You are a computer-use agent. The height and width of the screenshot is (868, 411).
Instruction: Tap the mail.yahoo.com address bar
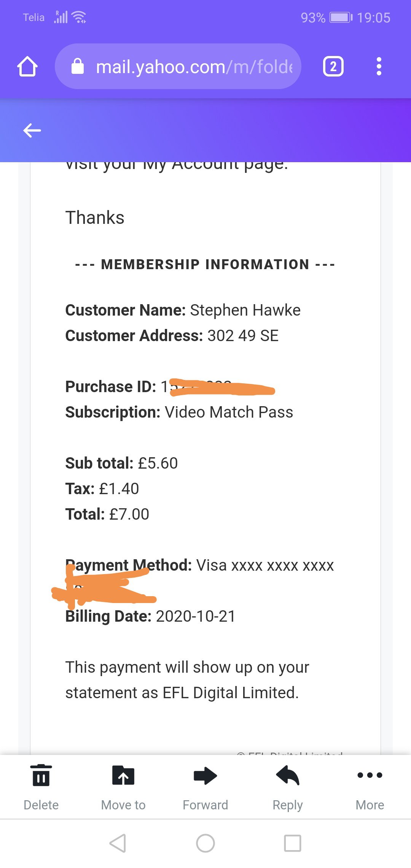coord(178,66)
